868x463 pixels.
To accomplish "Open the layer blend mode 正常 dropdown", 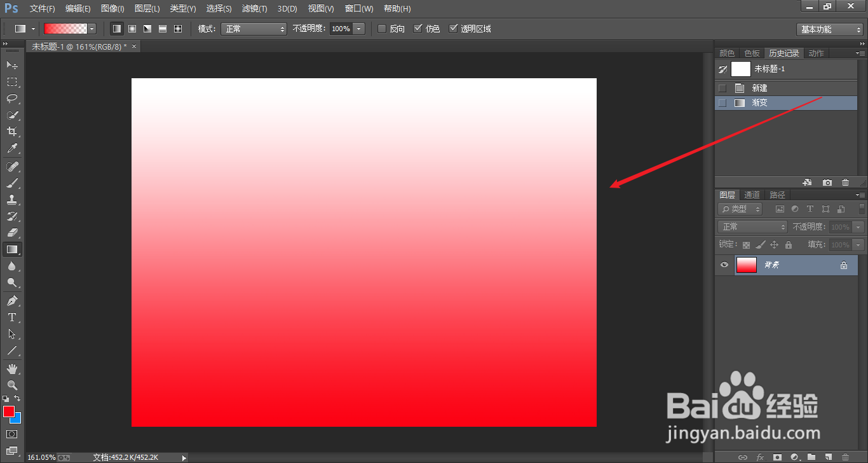I will pos(752,226).
